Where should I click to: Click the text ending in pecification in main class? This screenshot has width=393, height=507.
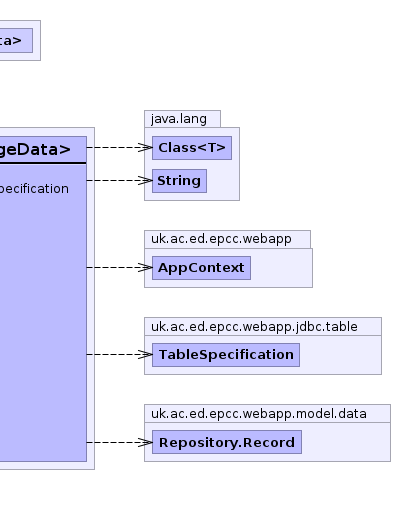(x=34, y=189)
